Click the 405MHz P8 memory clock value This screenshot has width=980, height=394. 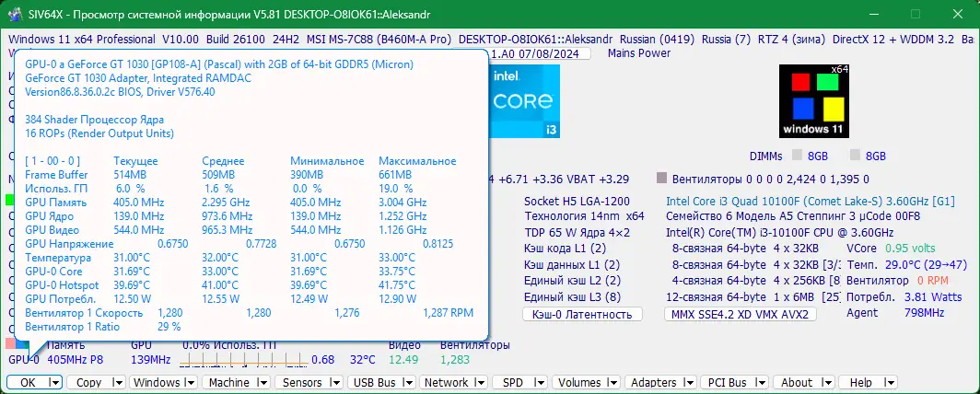(x=75, y=360)
